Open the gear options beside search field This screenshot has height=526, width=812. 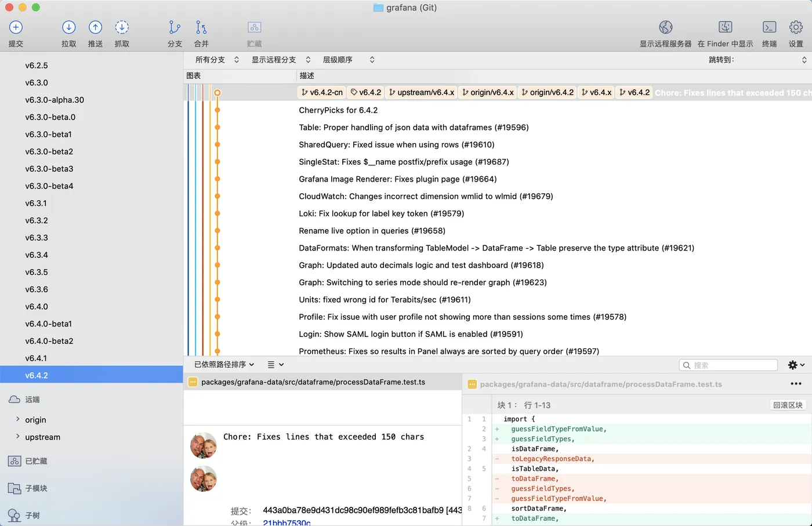tap(796, 365)
